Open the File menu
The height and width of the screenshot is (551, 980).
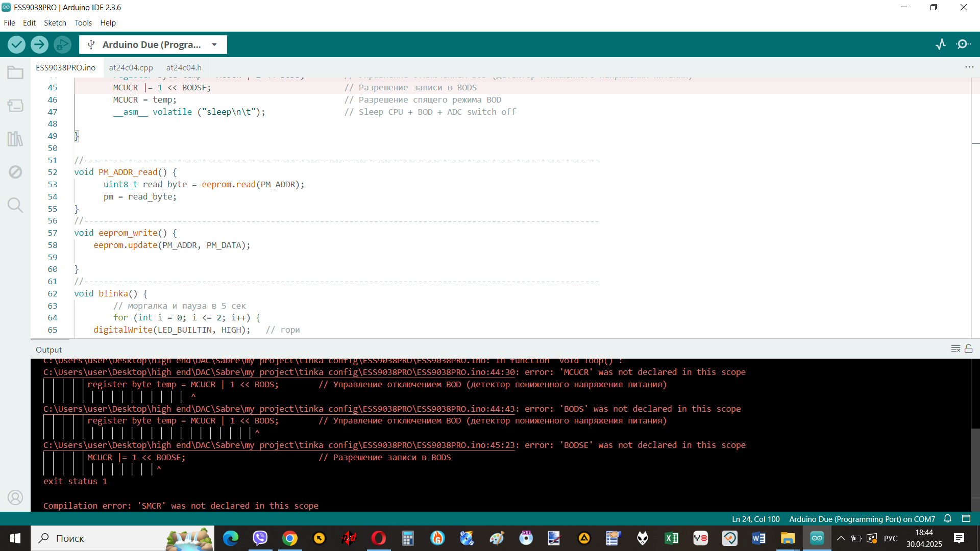pyautogui.click(x=10, y=23)
